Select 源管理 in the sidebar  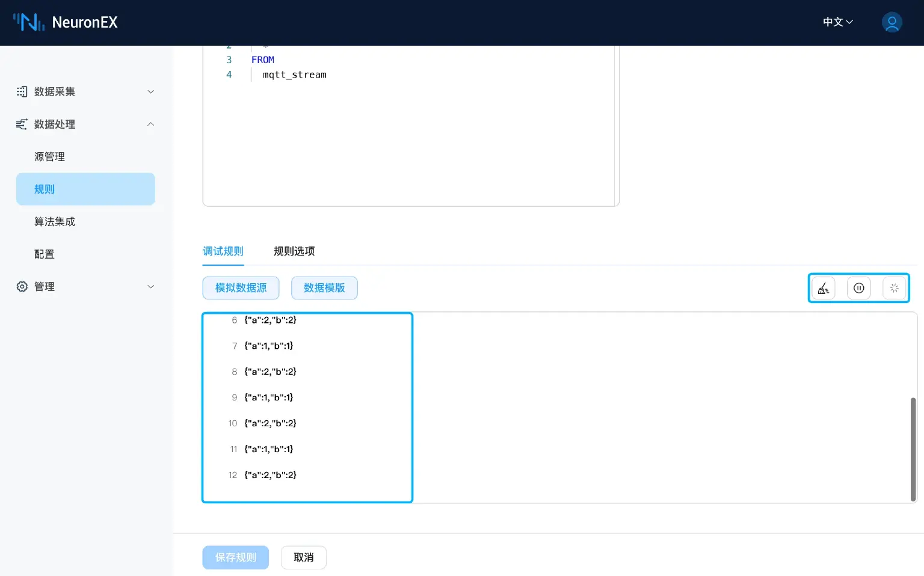49,156
